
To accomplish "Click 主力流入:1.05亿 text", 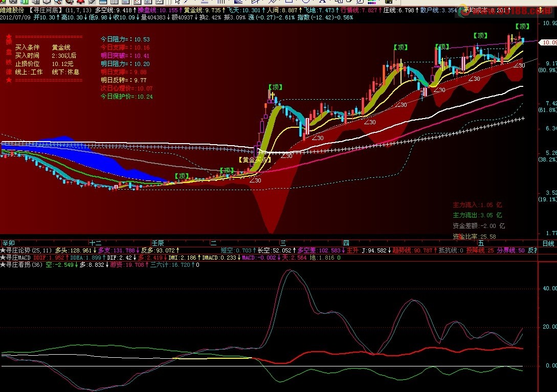I will click(x=477, y=205).
